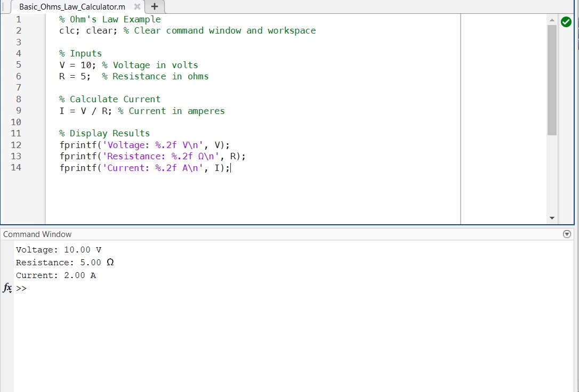Click the Current: 2.00 A output text
This screenshot has height=392, width=579.
55,275
